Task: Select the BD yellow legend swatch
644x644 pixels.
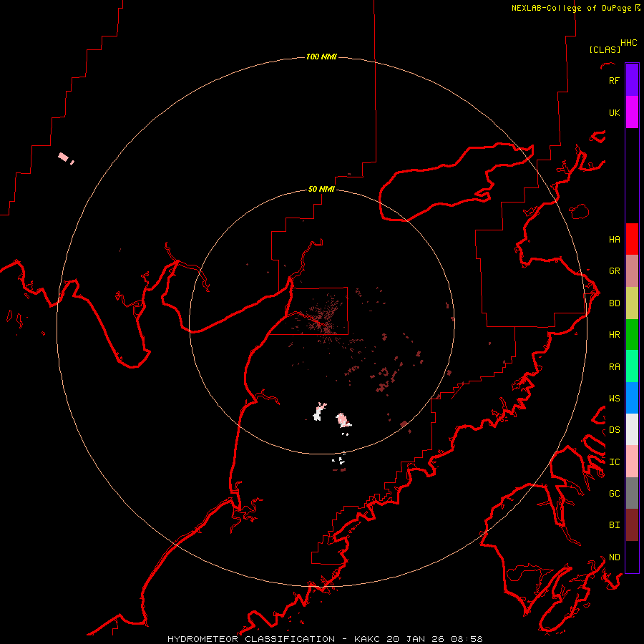Action: pos(632,303)
